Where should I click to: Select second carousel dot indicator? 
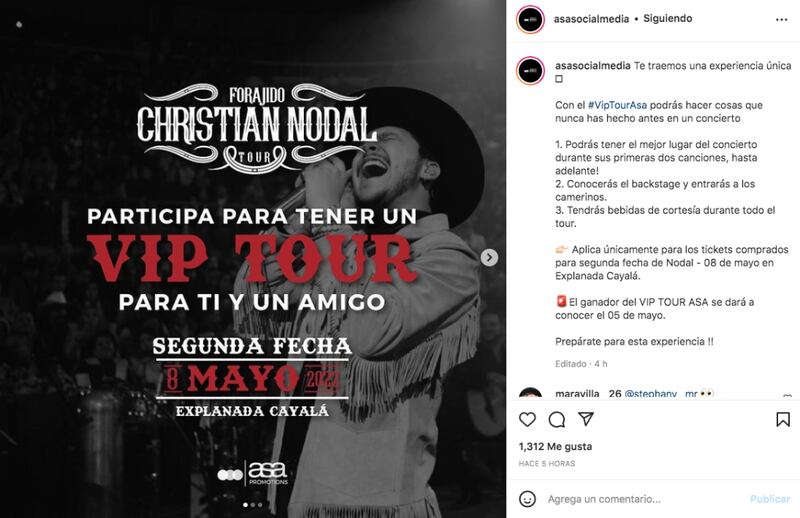click(253, 505)
